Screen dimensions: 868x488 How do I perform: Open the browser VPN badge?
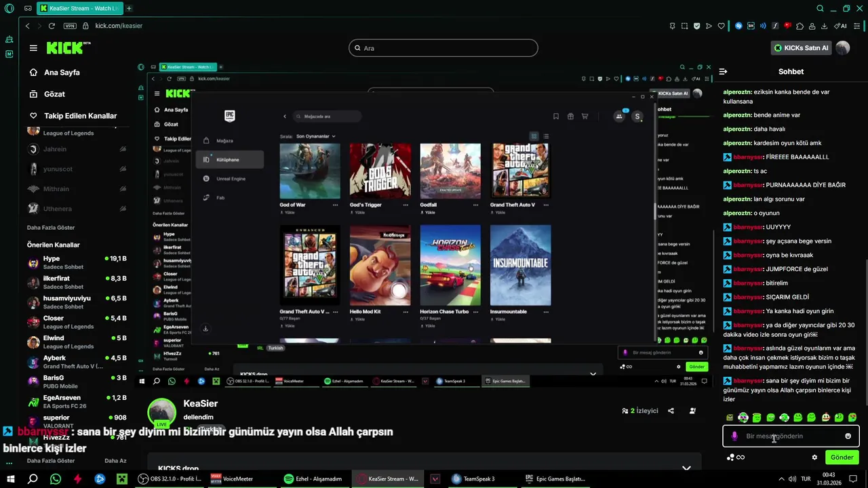(x=70, y=26)
